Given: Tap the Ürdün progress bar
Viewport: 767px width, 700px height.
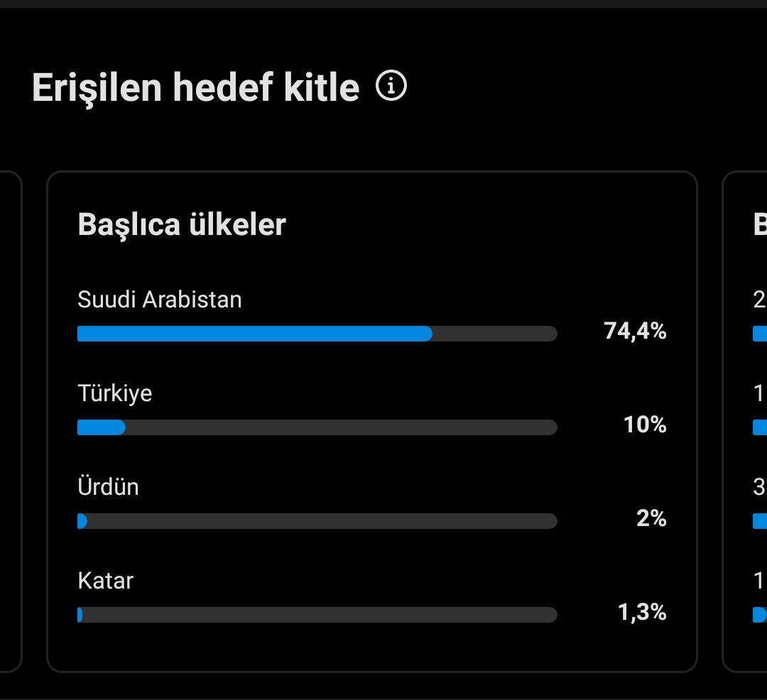Looking at the screenshot, I should click(317, 521).
